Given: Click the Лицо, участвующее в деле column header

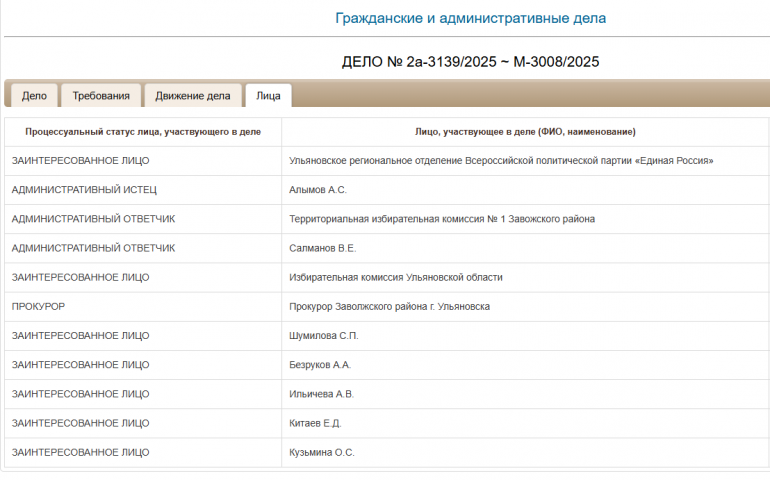Looking at the screenshot, I should [525, 132].
